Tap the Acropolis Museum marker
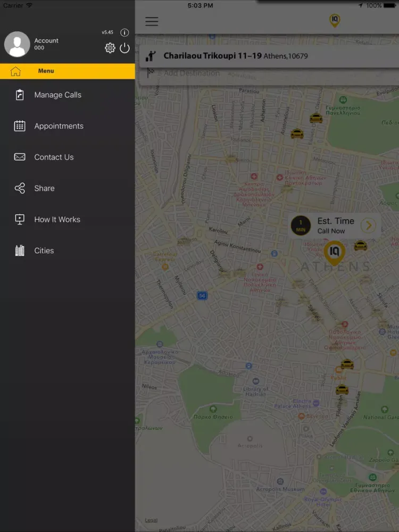399x532 pixels. tap(280, 481)
